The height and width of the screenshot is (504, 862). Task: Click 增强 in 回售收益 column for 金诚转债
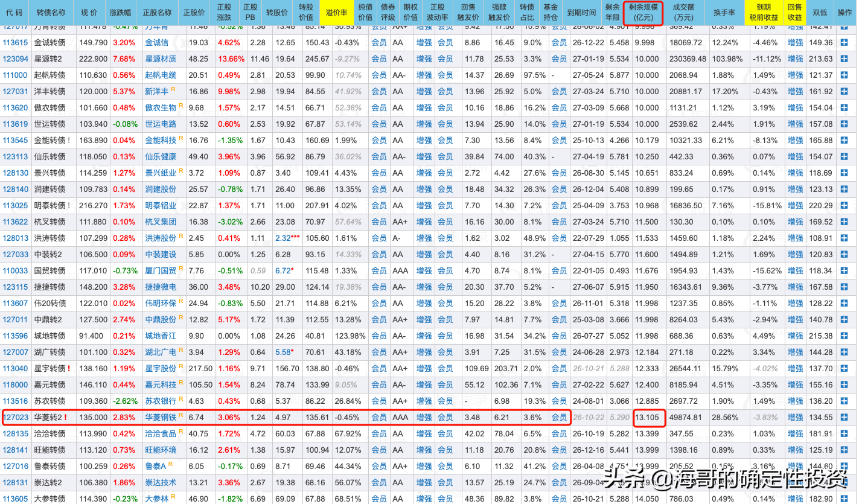click(795, 43)
